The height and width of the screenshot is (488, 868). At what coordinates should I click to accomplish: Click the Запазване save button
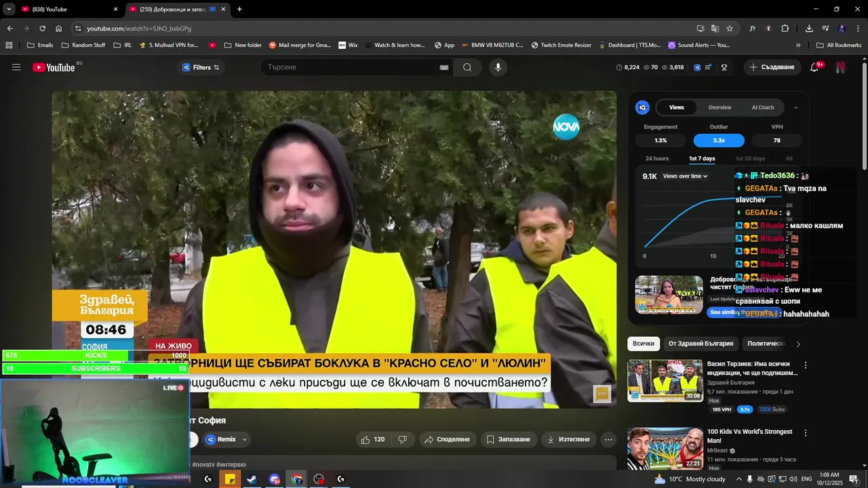[508, 439]
